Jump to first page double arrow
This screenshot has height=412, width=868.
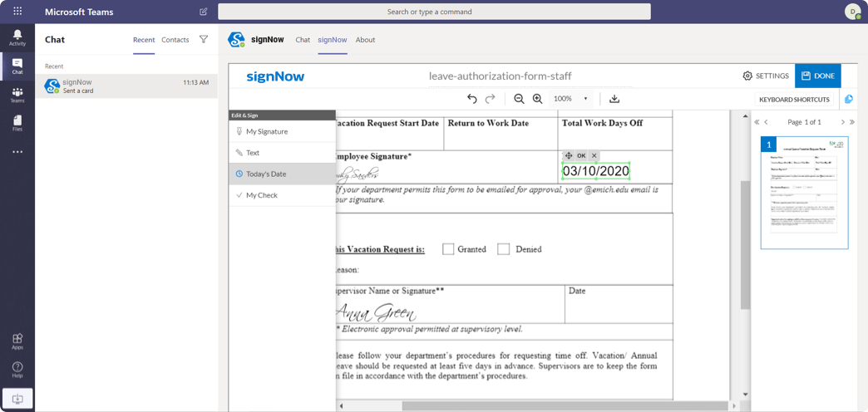(x=757, y=122)
